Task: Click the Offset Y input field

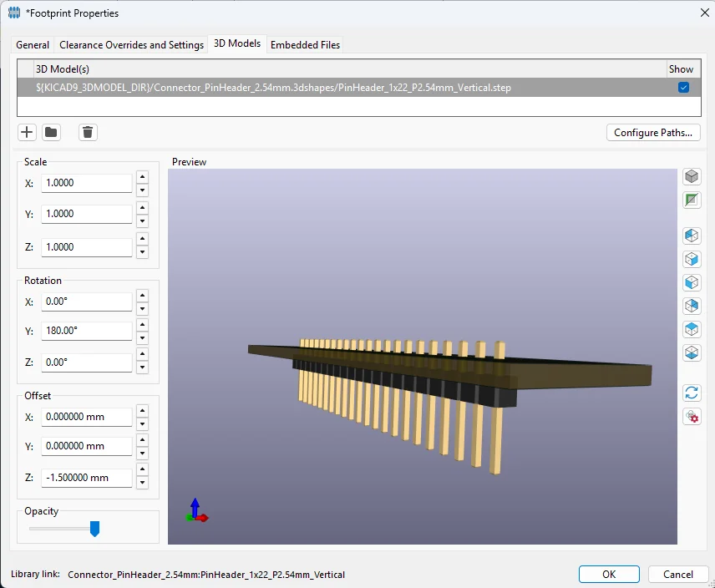Action: coord(87,446)
